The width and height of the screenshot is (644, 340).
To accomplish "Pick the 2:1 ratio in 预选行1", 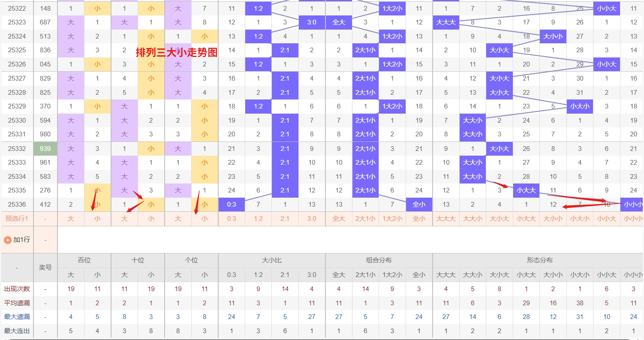I will click(285, 219).
